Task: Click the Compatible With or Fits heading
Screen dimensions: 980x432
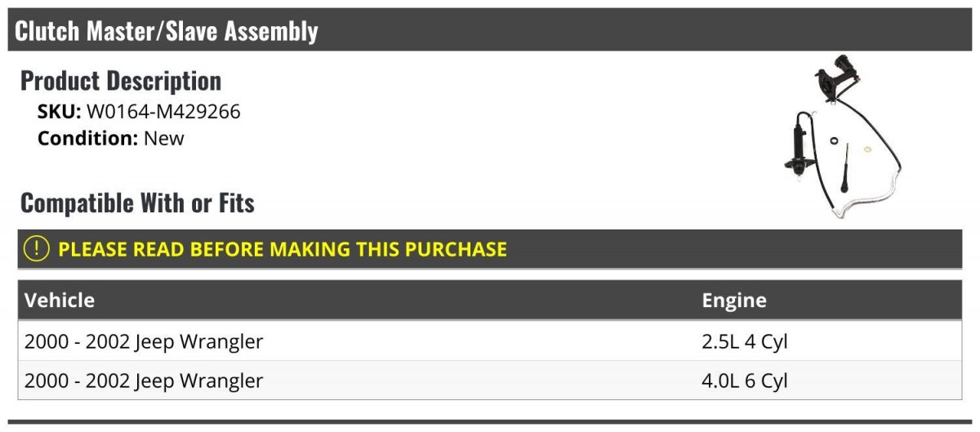Action: 137,203
